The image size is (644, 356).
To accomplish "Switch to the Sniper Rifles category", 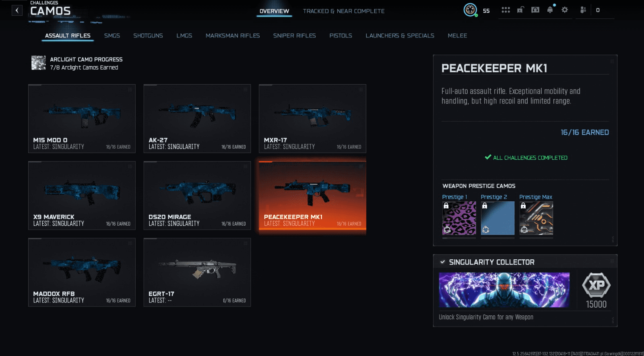I will [x=295, y=35].
